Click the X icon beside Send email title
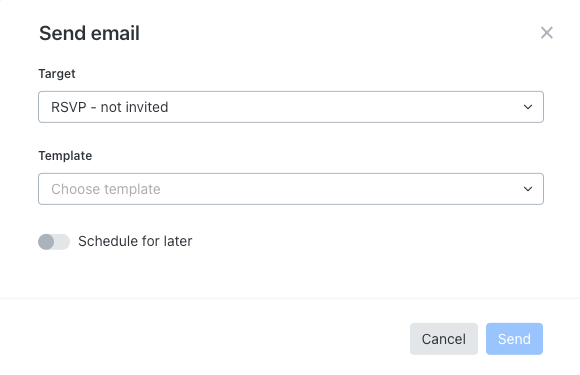The height and width of the screenshot is (375, 580). pos(546,33)
